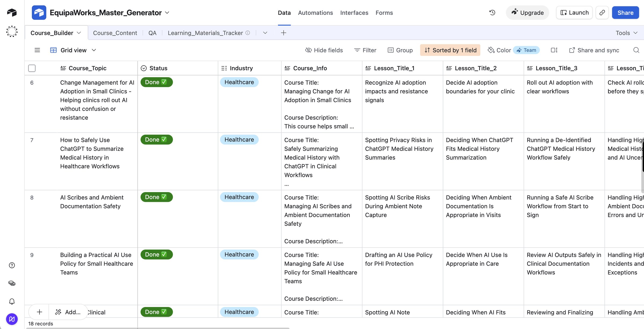Switch to the Automations tab
This screenshot has height=329, width=644.
click(315, 13)
